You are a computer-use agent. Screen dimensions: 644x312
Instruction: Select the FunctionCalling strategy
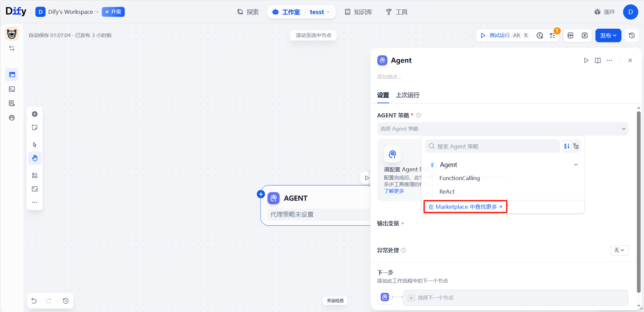(460, 178)
